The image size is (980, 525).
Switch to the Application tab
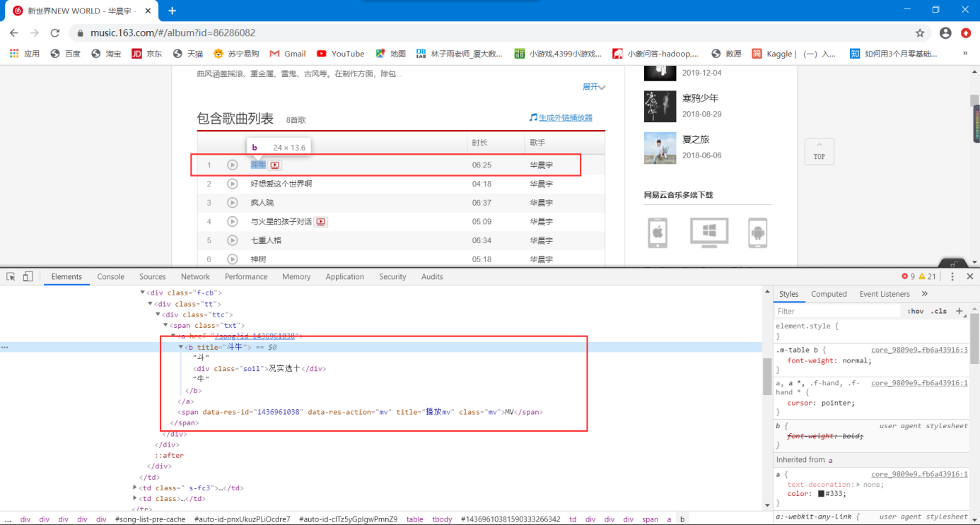(345, 277)
